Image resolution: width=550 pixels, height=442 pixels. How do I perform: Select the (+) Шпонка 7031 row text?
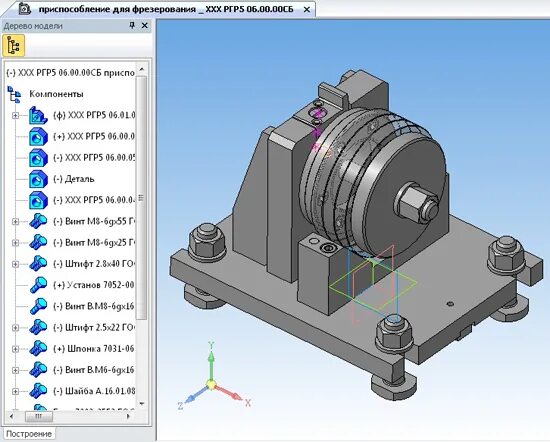(94, 349)
